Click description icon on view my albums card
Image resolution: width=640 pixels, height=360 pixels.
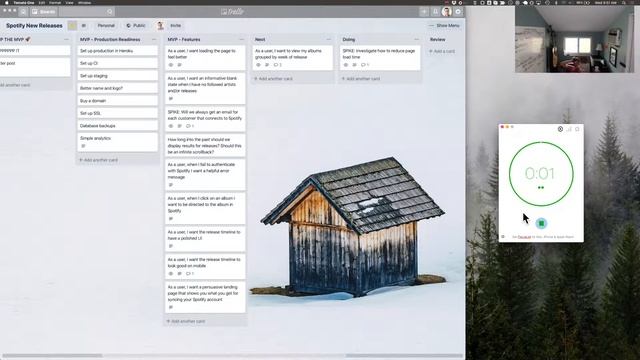(x=267, y=65)
